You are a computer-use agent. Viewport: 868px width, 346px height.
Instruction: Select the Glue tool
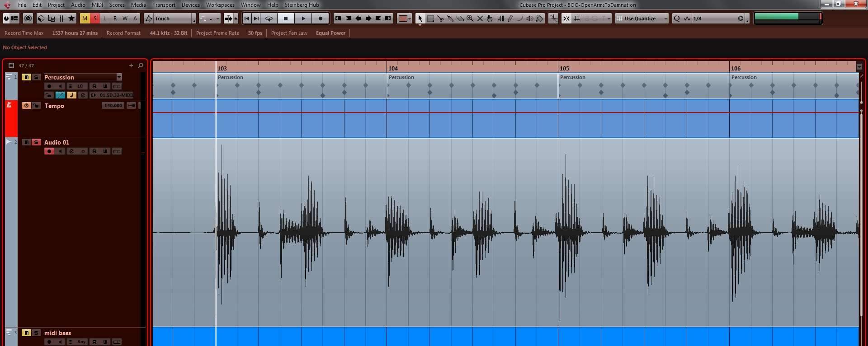[450, 19]
